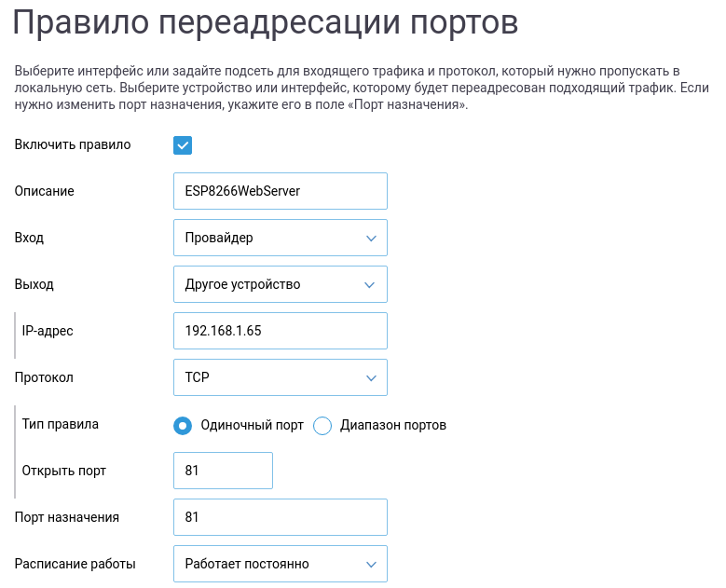Click chevron arrow in the Вход dropdown

tap(370, 238)
